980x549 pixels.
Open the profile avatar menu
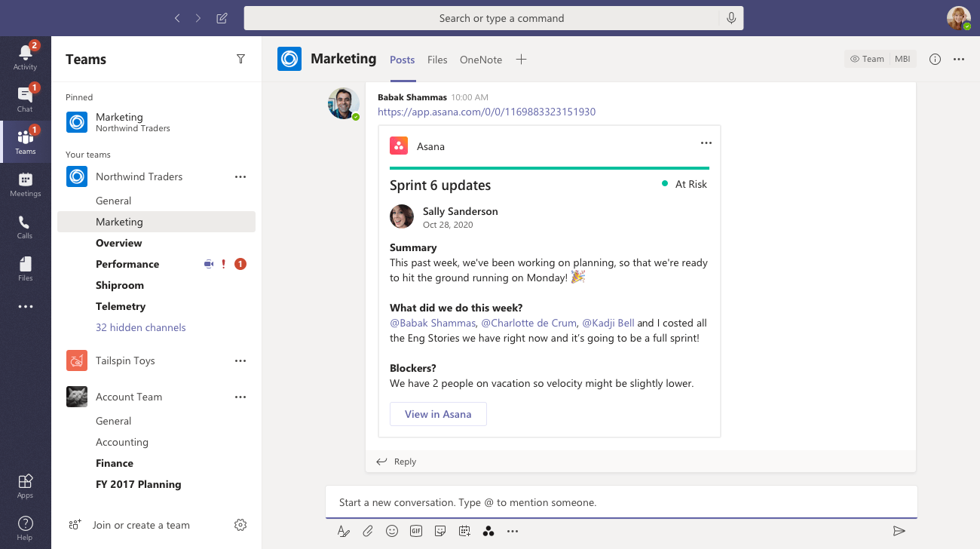(958, 18)
